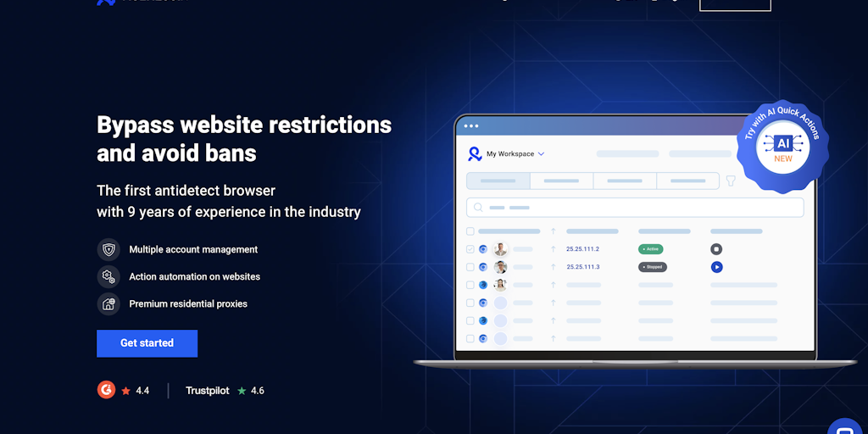Click the search field in the mockup

coord(635,208)
